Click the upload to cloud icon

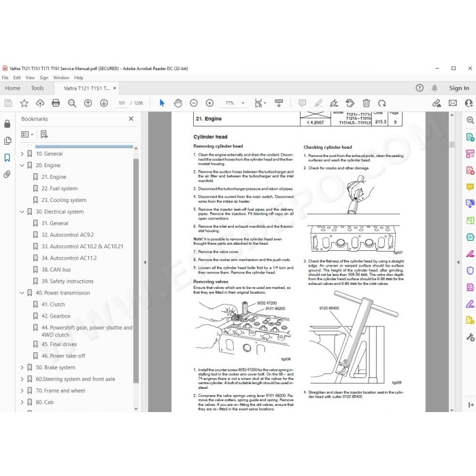[x=40, y=103]
